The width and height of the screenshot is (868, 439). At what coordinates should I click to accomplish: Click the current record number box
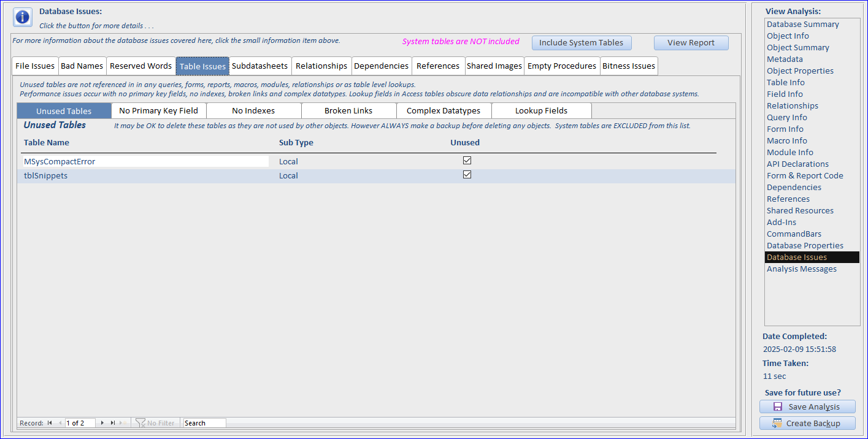pos(80,423)
